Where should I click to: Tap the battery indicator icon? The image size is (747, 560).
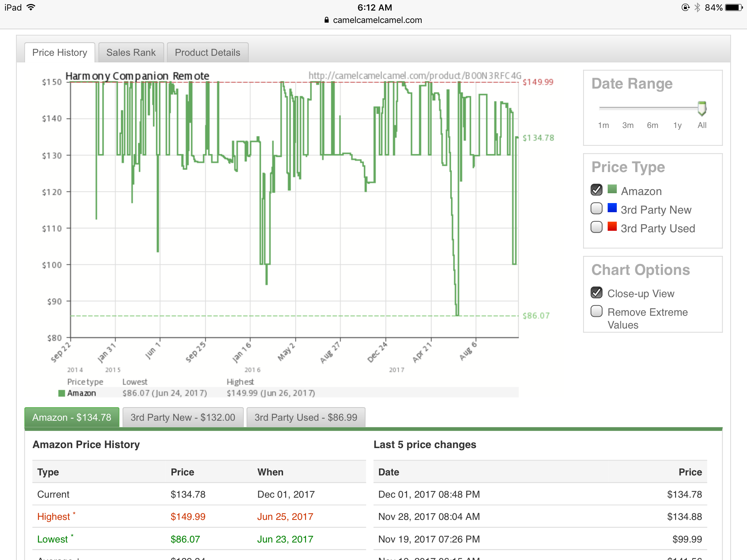(x=734, y=8)
